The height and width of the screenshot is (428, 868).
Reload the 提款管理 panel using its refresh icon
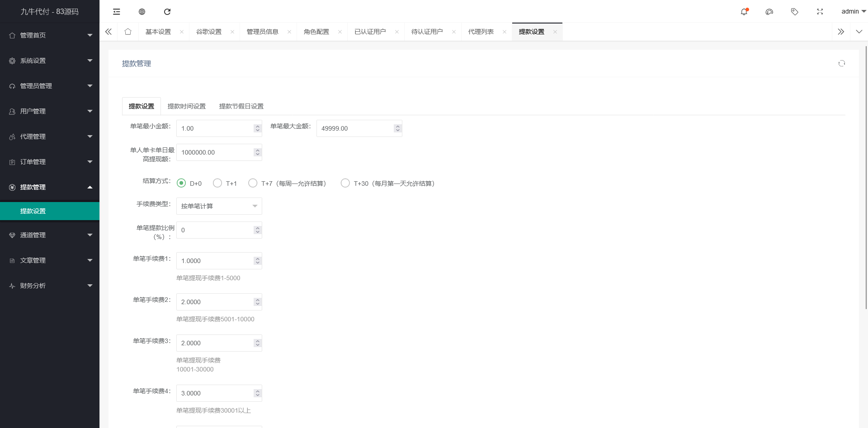tap(841, 64)
